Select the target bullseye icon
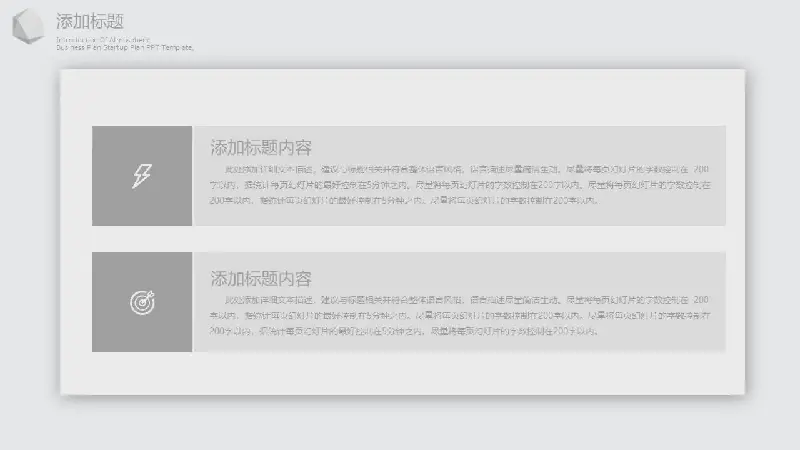Screen dimensions: 800x450 [x=142, y=301]
